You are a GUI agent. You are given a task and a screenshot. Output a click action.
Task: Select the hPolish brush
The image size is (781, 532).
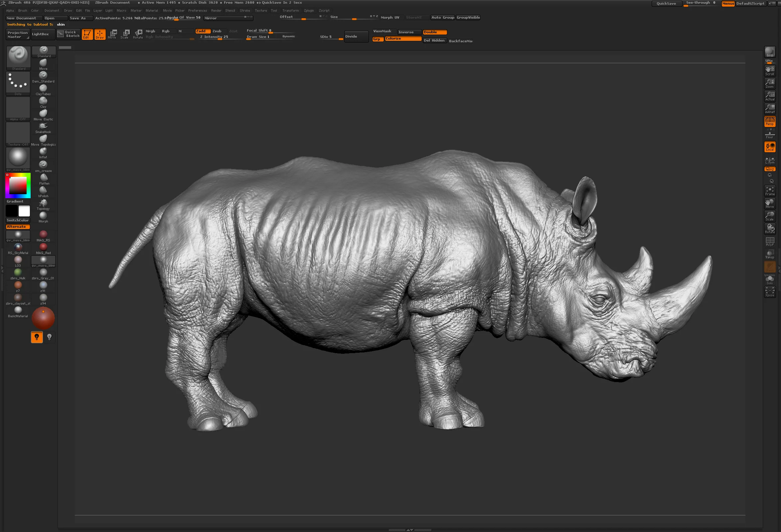(43, 192)
